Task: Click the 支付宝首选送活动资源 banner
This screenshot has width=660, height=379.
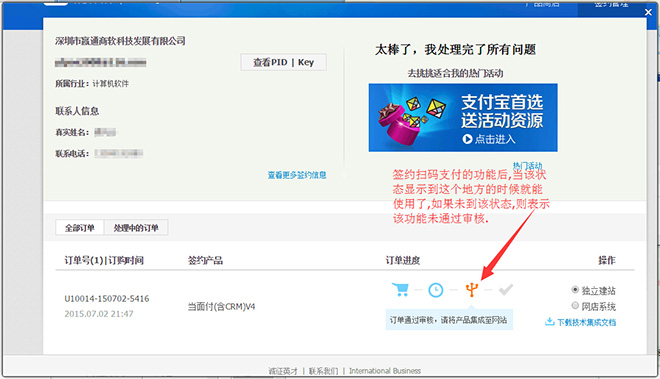Action: pos(463,117)
